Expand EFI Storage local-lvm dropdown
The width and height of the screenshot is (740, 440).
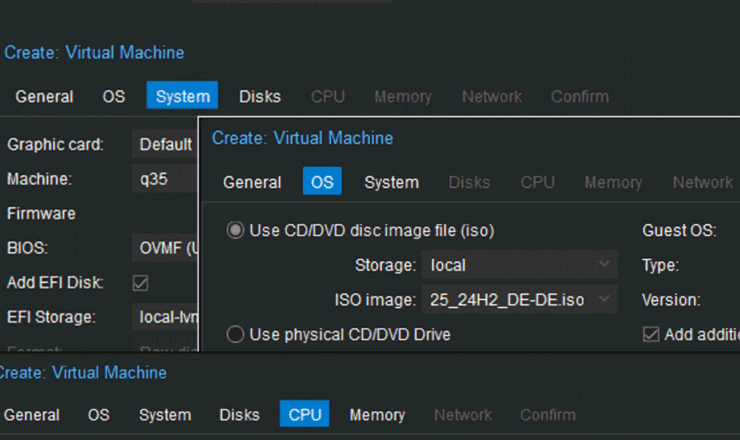(166, 317)
